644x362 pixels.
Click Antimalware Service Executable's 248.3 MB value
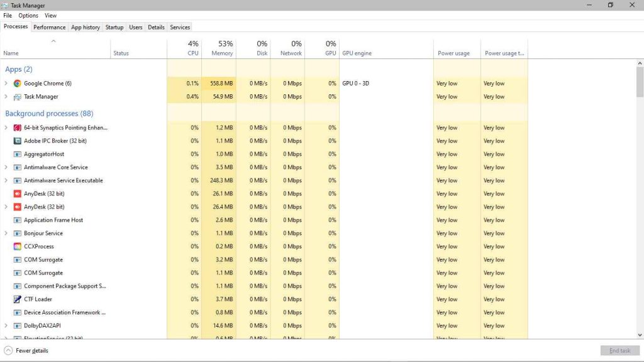(221, 180)
